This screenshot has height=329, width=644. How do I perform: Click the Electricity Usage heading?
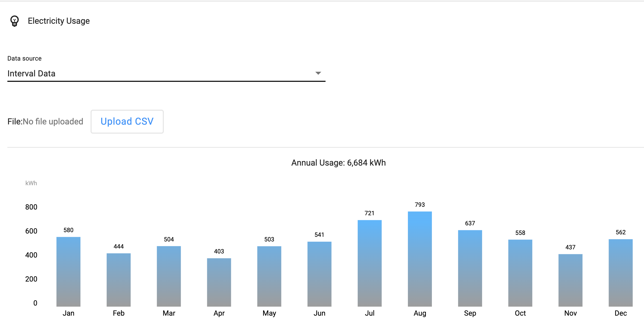tap(59, 21)
